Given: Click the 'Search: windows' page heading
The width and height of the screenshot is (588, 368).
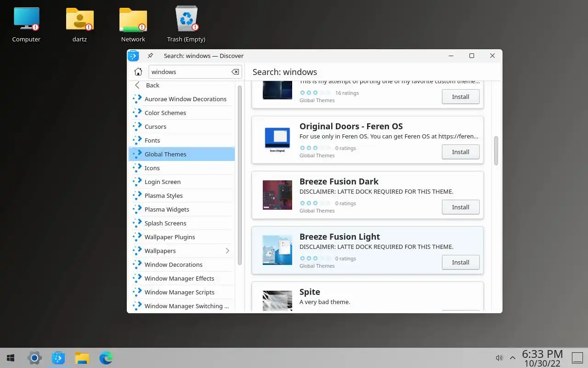Looking at the screenshot, I should pyautogui.click(x=285, y=72).
